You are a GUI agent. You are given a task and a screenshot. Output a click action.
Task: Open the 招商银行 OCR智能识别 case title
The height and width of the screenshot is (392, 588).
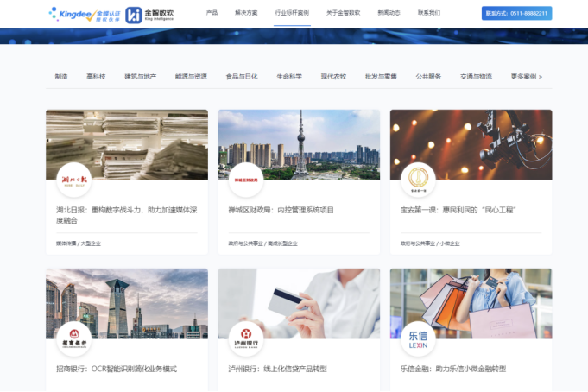point(117,369)
